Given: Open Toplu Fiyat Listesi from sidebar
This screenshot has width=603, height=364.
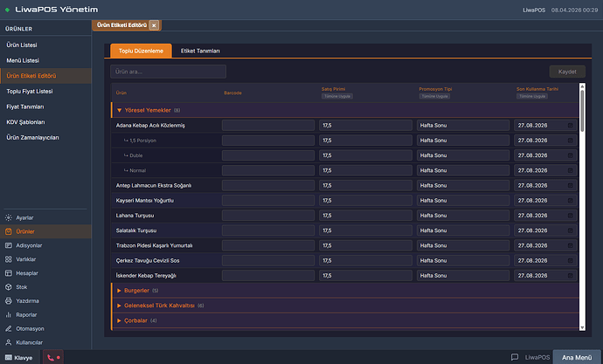Looking at the screenshot, I should click(30, 91).
